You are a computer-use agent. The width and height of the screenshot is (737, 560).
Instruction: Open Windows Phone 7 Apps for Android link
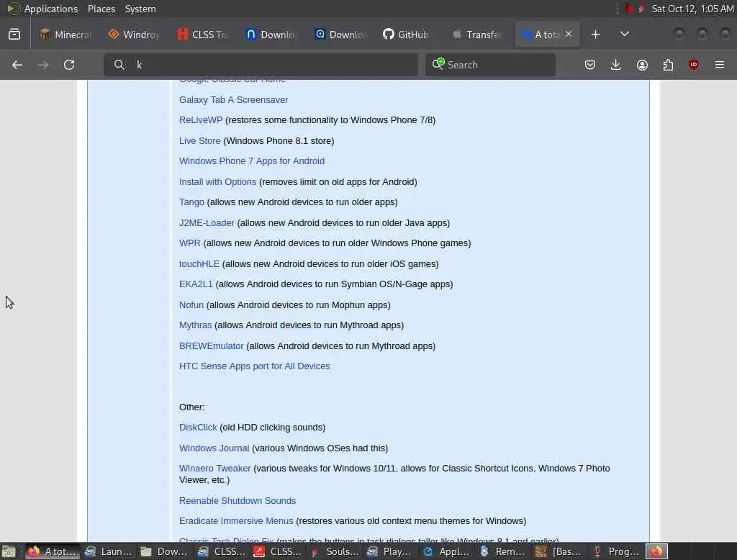251,161
